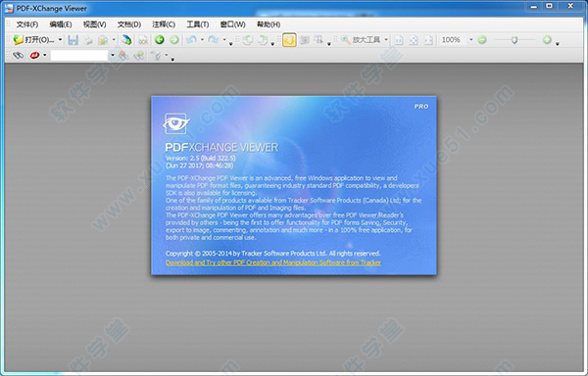
Task: Select the Select Text tool icon
Action: point(318,40)
